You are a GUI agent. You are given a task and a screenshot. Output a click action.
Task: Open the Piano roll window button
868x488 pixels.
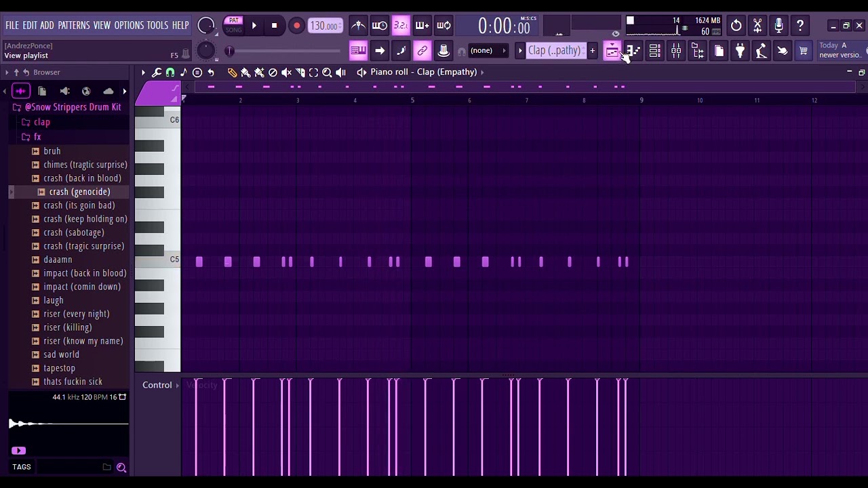pyautogui.click(x=633, y=50)
